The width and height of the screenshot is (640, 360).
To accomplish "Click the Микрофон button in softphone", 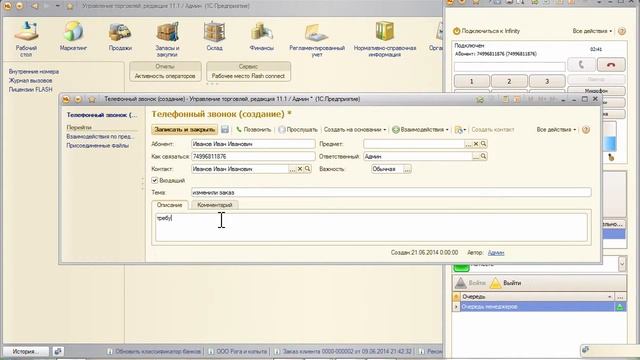I will [596, 91].
